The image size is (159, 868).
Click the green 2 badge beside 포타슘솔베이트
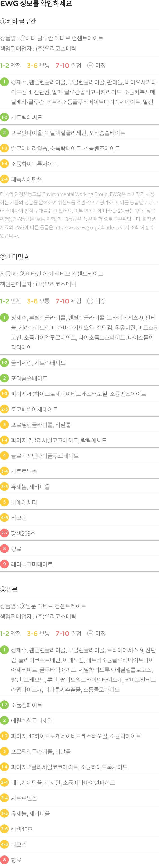point(4,378)
